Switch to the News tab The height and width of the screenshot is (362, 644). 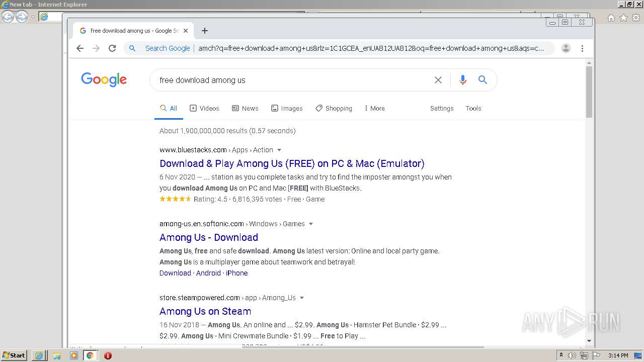(x=245, y=108)
